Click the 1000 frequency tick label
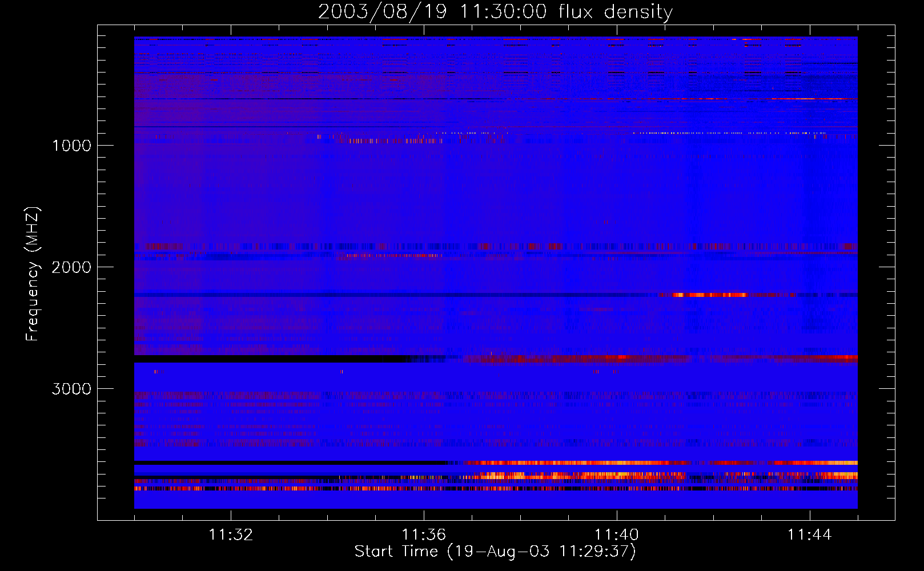The height and width of the screenshot is (571, 924). [71, 146]
